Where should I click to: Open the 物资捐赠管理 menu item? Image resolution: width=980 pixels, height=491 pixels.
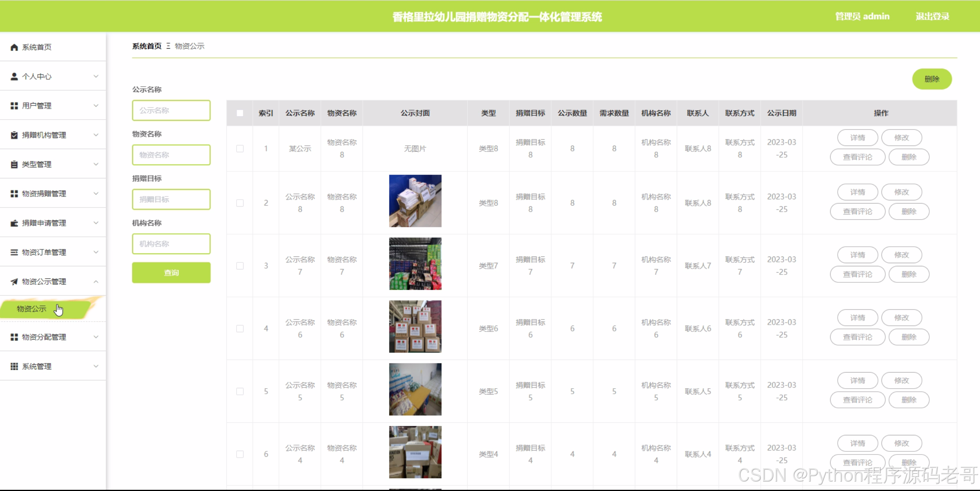[x=44, y=194]
